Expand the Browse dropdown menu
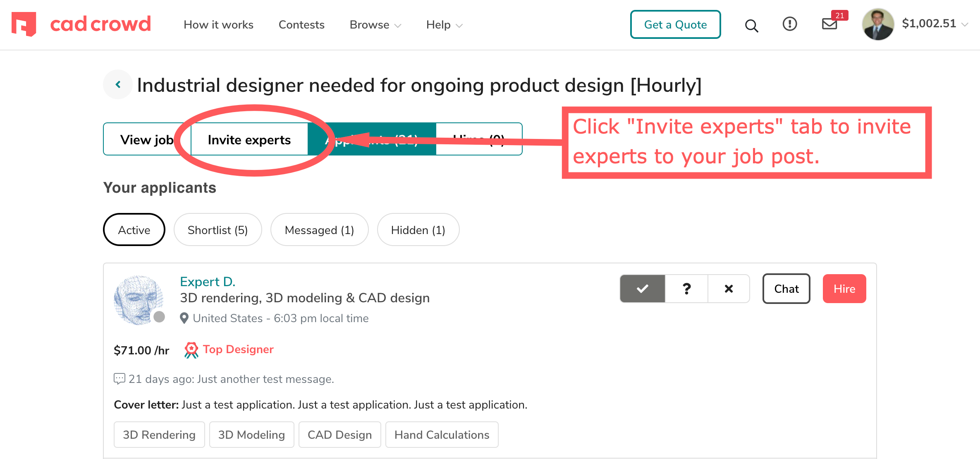 (374, 25)
